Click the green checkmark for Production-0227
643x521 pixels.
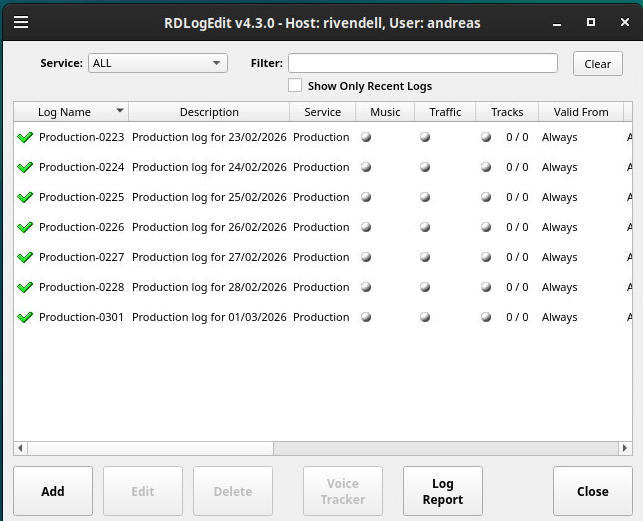[25, 257]
